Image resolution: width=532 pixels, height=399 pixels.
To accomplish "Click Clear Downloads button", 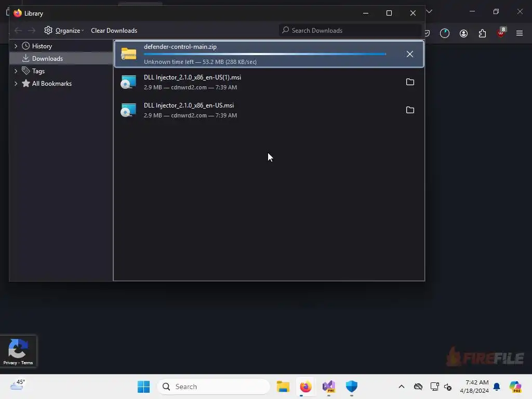I will coord(114,31).
